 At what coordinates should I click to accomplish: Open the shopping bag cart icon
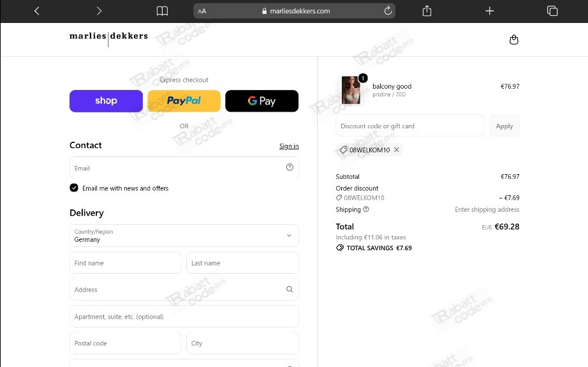pos(514,40)
